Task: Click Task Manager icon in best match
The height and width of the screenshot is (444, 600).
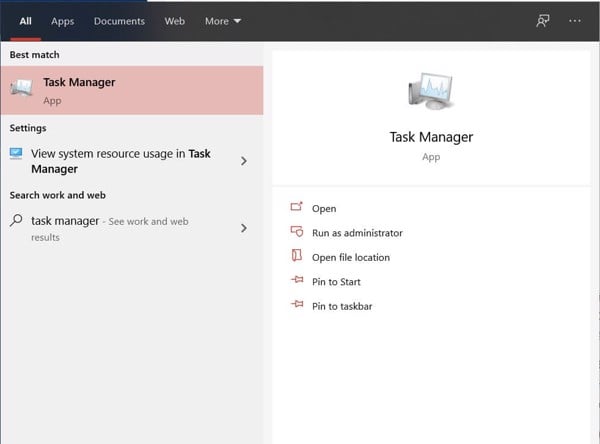Action: pos(22,87)
